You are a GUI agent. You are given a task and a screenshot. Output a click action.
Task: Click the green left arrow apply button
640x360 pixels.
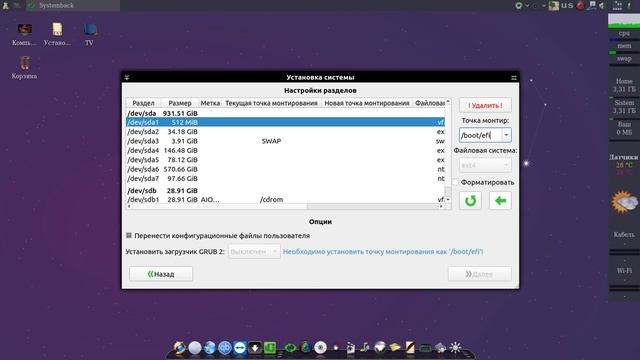coord(500,200)
